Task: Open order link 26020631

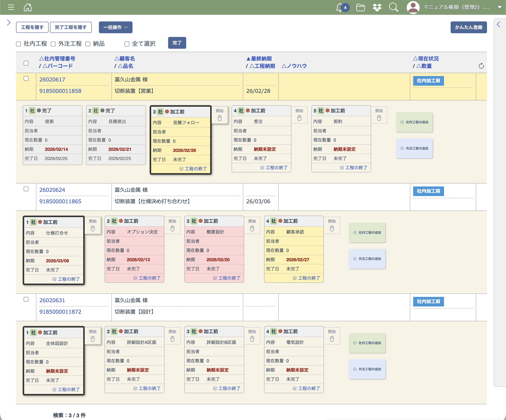Action: (52, 300)
